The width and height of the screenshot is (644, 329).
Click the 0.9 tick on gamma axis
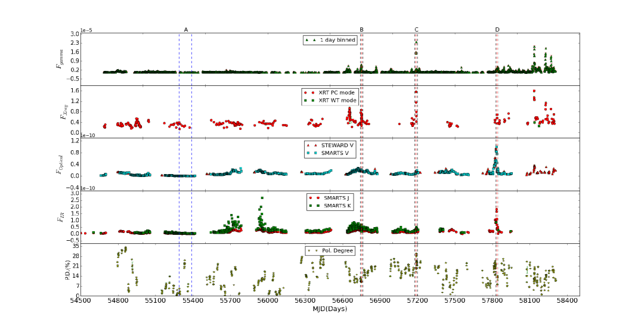(x=75, y=61)
